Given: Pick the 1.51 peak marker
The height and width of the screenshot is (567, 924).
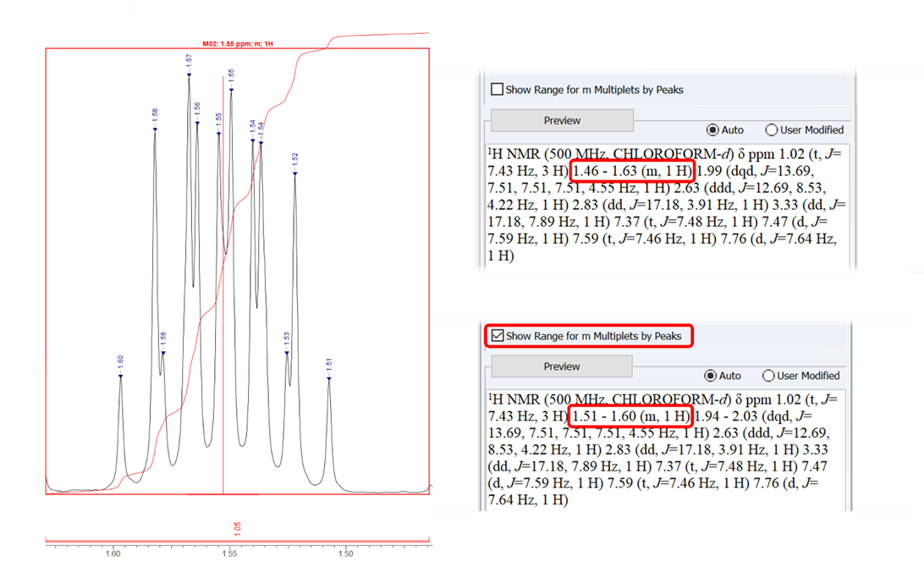Looking at the screenshot, I should coord(329,377).
